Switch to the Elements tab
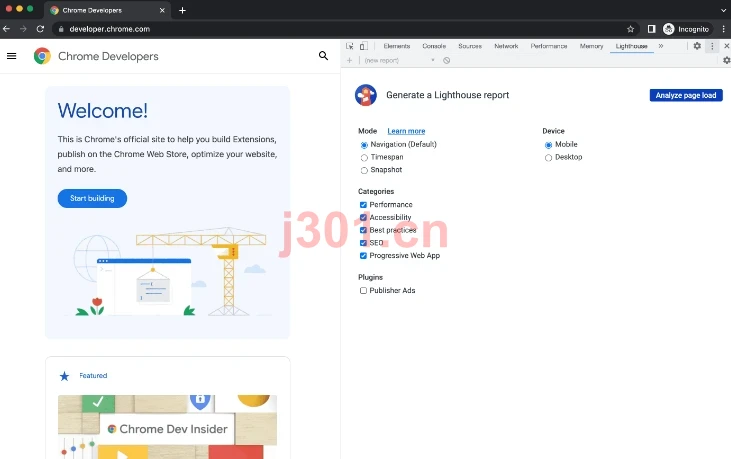Screen dimensions: 731x459 pyautogui.click(x=397, y=46)
